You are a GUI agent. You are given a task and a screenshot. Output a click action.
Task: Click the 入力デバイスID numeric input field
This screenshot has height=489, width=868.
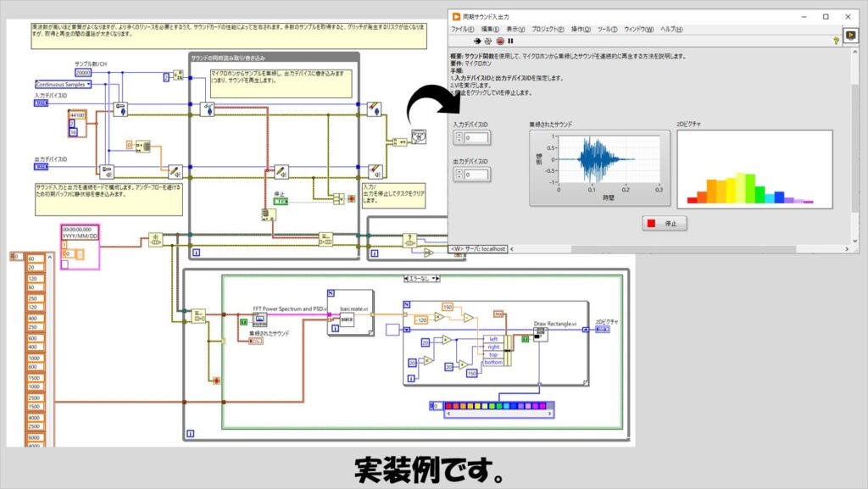(475, 137)
